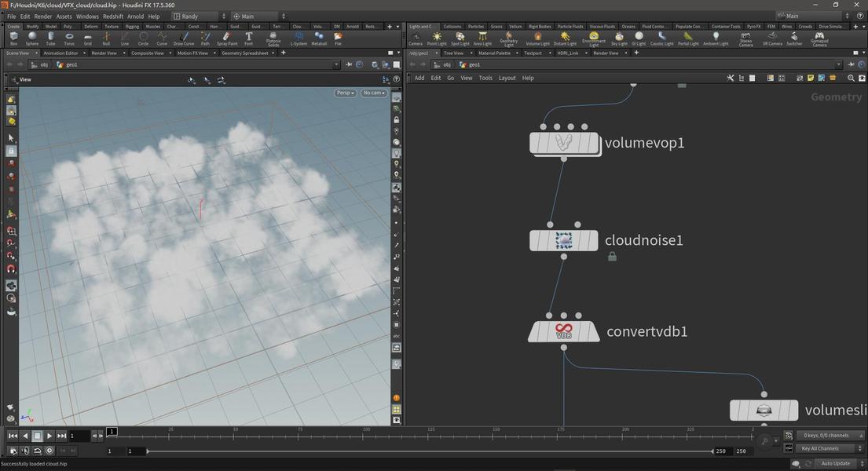
Task: Switch to Geometry Spreadsheet tab
Action: point(244,53)
